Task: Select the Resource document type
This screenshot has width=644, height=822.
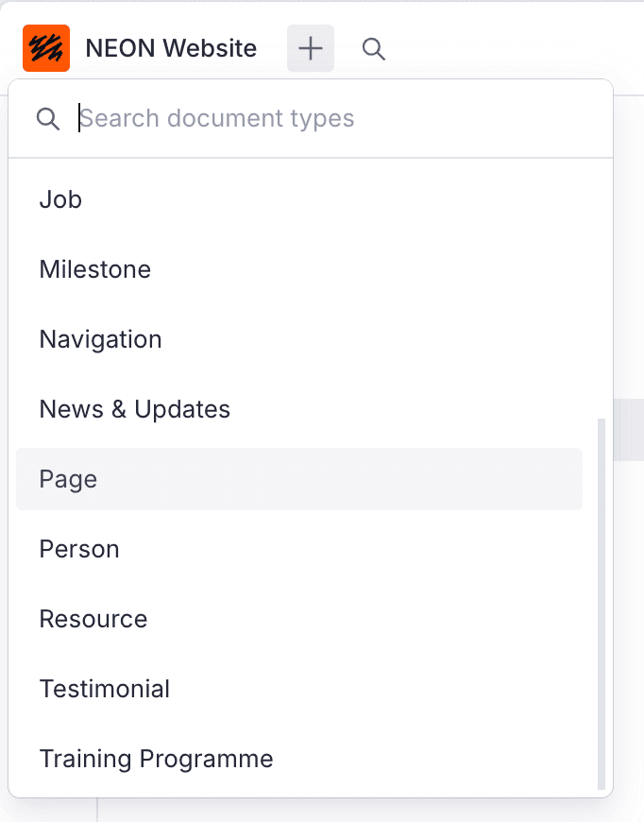Action: pyautogui.click(x=93, y=619)
